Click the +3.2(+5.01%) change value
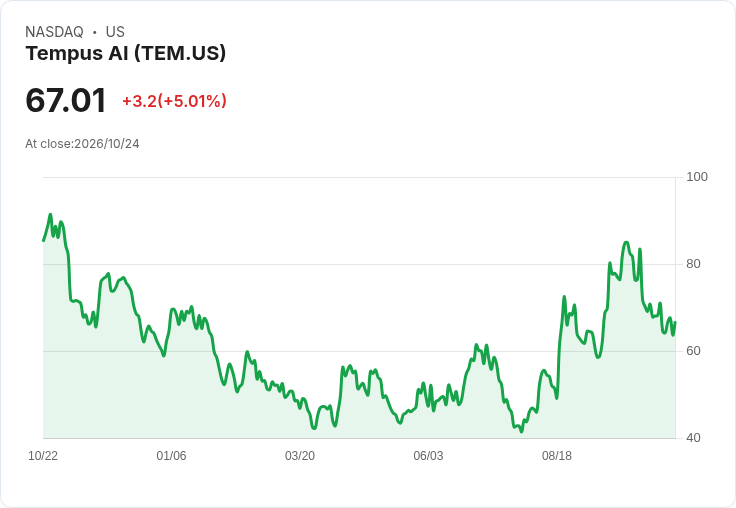This screenshot has height=508, width=736. tap(175, 101)
